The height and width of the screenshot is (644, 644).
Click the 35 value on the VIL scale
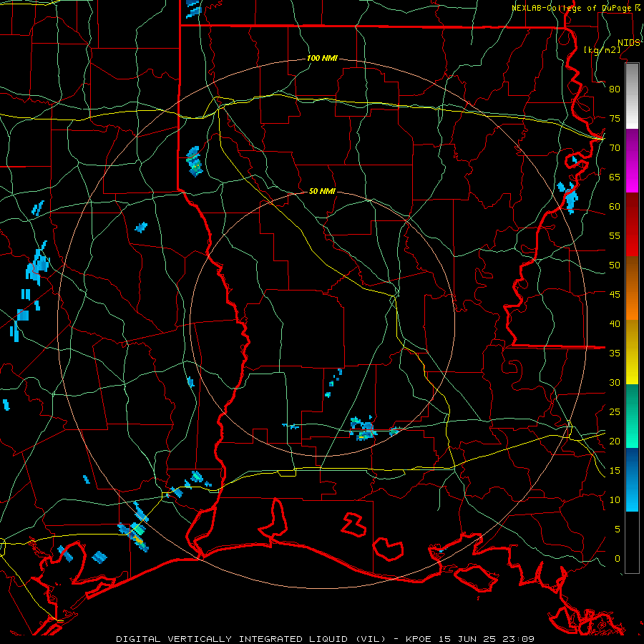click(x=615, y=353)
